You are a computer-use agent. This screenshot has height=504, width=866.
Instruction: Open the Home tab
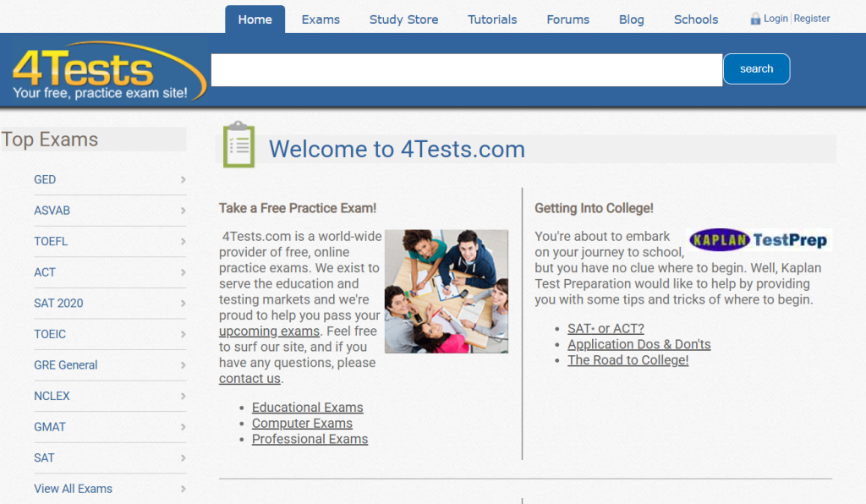(255, 19)
